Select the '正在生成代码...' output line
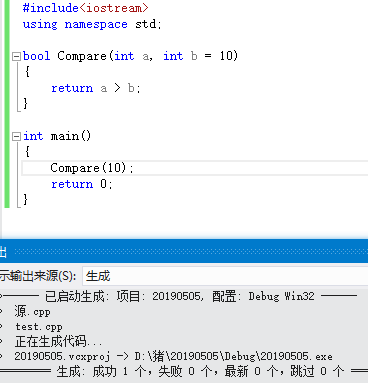The height and width of the screenshot is (383, 368). point(58,341)
